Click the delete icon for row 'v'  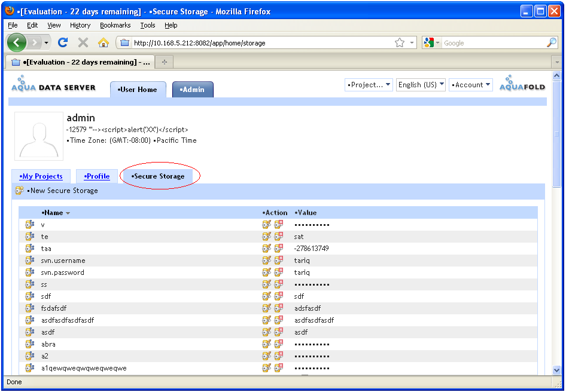click(278, 225)
